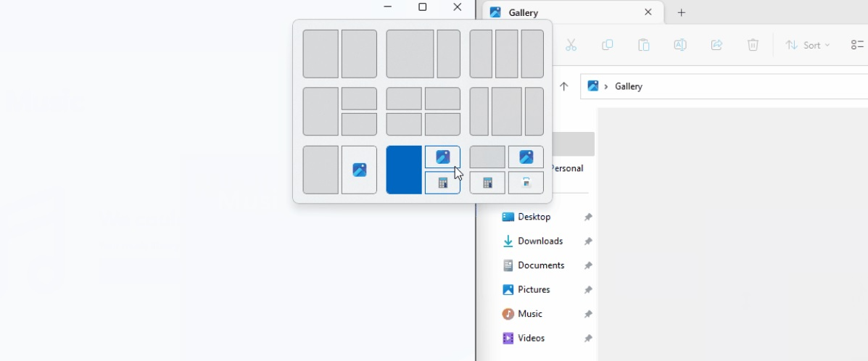
Task: Click the Cut scissors icon in toolbar
Action: [571, 45]
